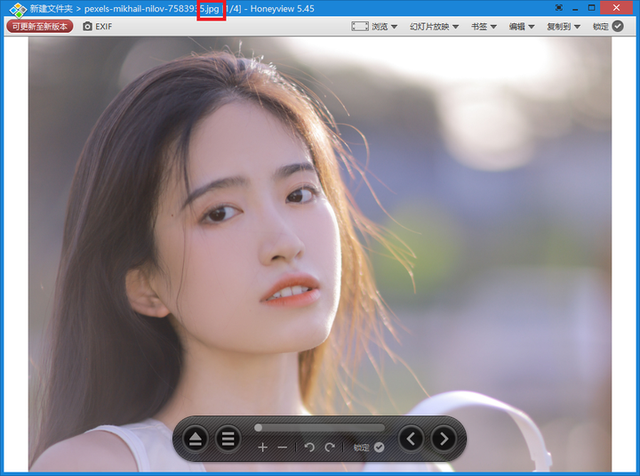Open the 浏览 dropdown menu
640x476 pixels.
[384, 27]
